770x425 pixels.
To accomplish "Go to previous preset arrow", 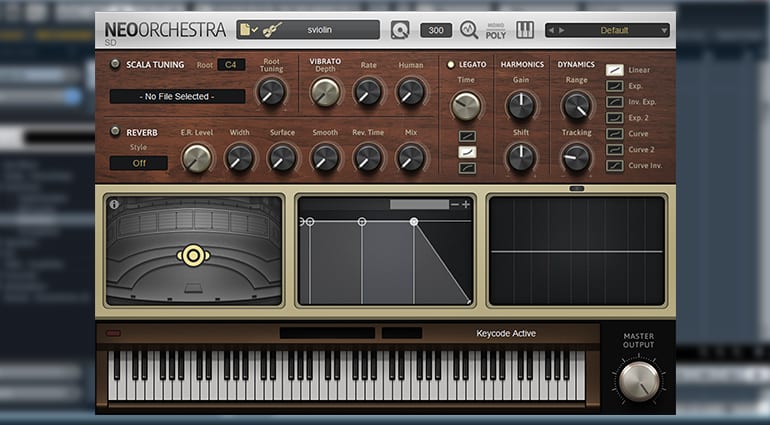I will pyautogui.click(x=551, y=30).
